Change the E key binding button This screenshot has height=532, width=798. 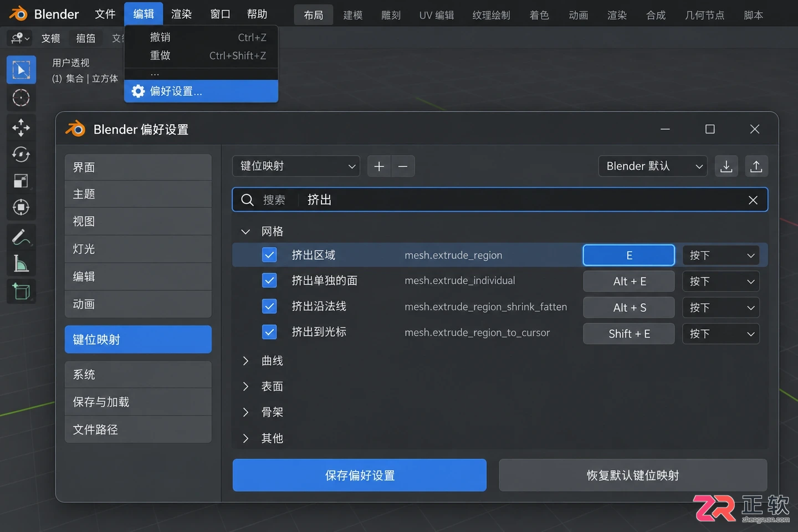629,255
